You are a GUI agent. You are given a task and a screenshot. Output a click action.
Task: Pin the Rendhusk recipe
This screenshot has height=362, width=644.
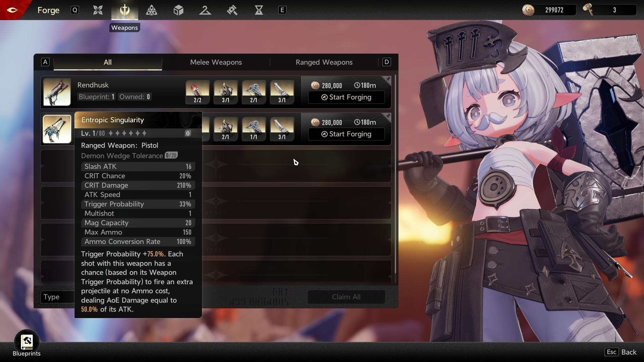388,79
